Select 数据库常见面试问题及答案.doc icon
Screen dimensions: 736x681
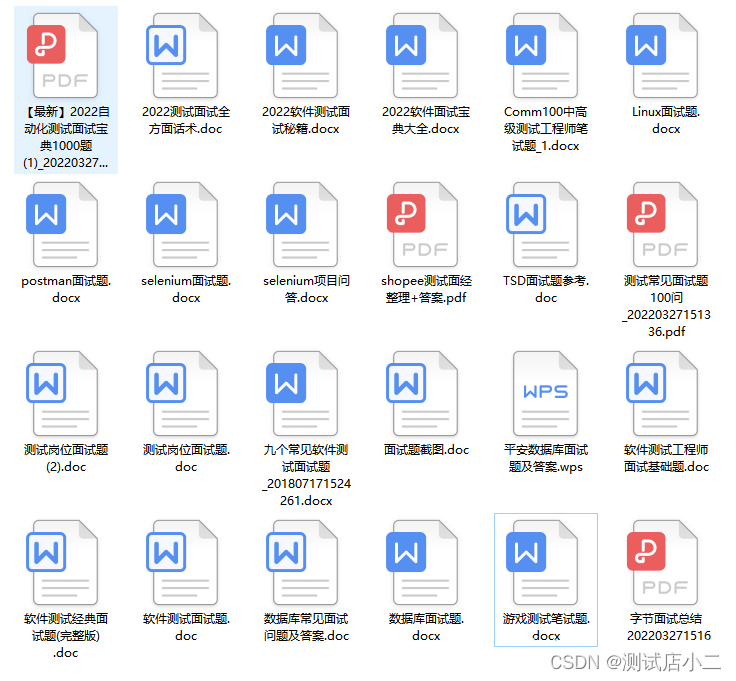(x=303, y=562)
